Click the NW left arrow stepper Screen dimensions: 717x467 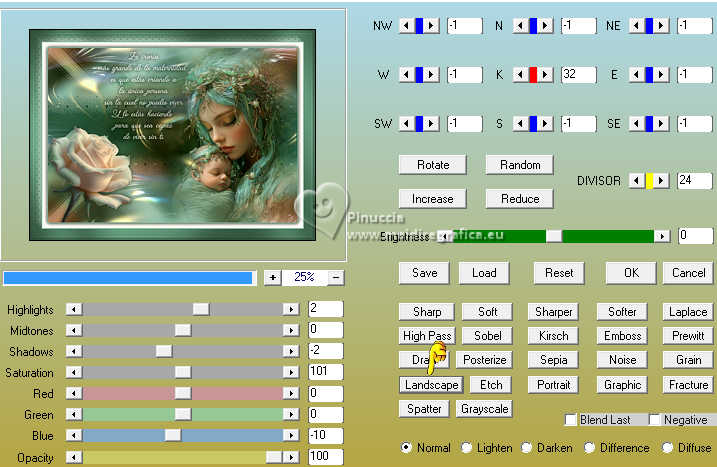coord(407,26)
